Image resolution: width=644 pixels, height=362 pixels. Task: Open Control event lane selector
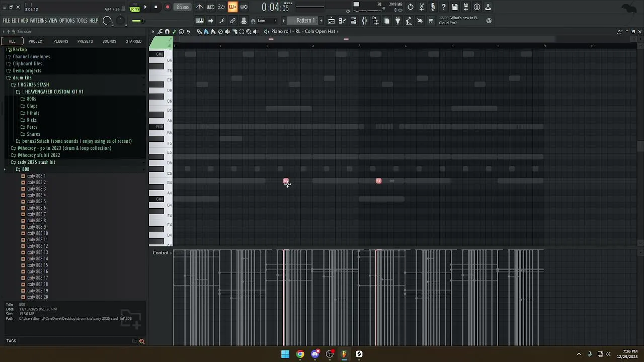[x=161, y=253]
